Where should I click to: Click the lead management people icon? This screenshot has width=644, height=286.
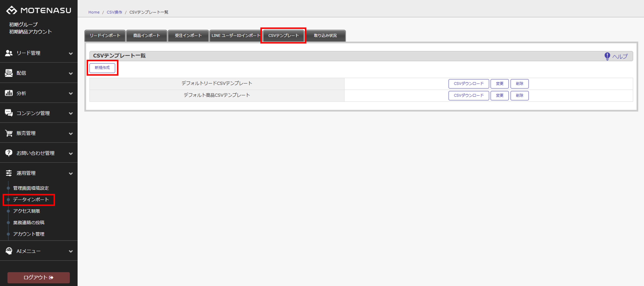coord(9,53)
